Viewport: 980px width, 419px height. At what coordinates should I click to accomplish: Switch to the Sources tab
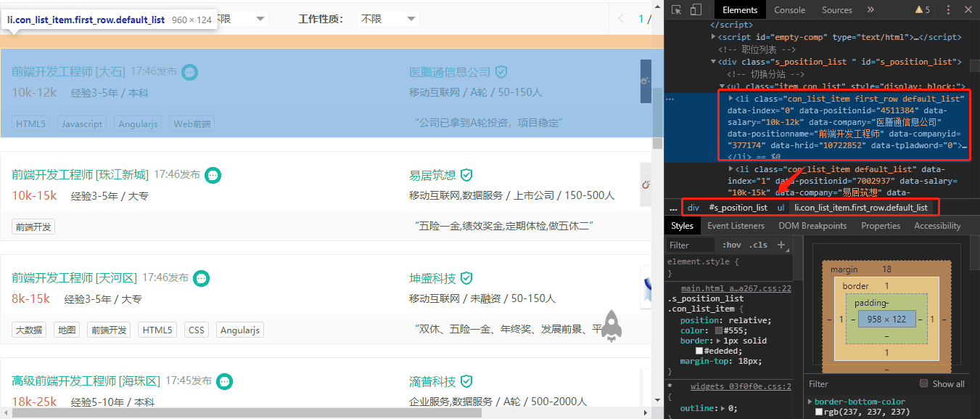[x=837, y=10]
